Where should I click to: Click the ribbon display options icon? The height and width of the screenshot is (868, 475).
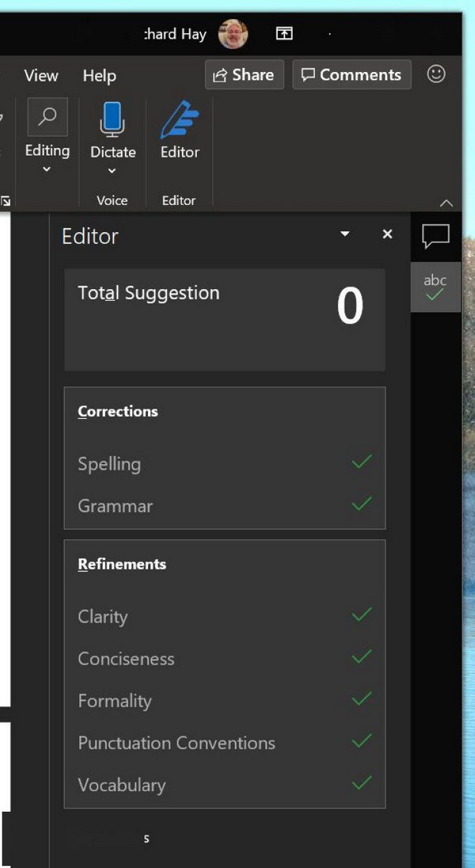click(x=284, y=34)
